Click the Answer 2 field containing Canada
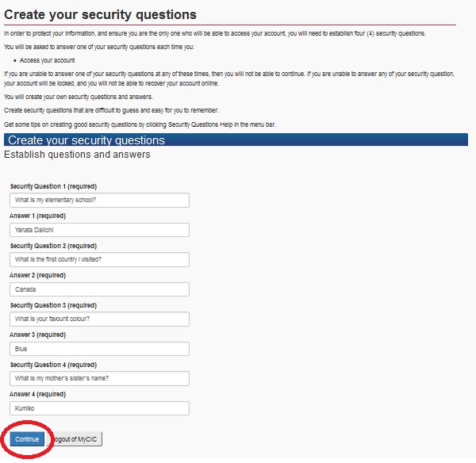The width and height of the screenshot is (476, 463). pyautogui.click(x=99, y=289)
